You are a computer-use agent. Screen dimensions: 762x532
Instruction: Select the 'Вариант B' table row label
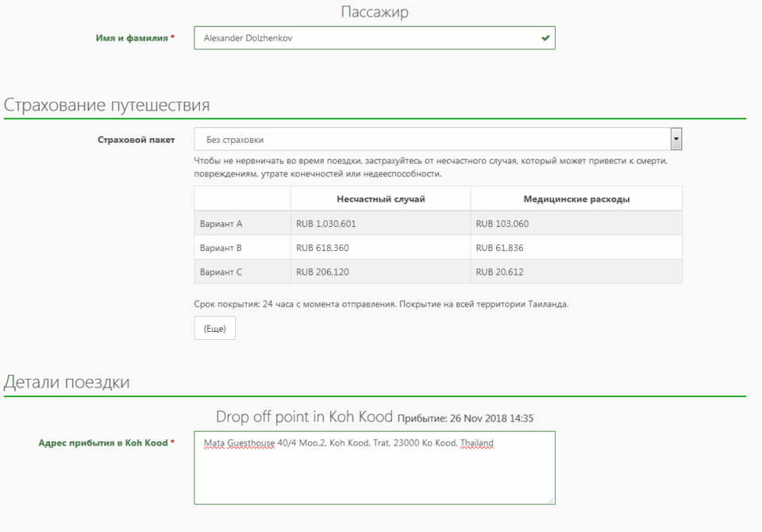tap(221, 248)
